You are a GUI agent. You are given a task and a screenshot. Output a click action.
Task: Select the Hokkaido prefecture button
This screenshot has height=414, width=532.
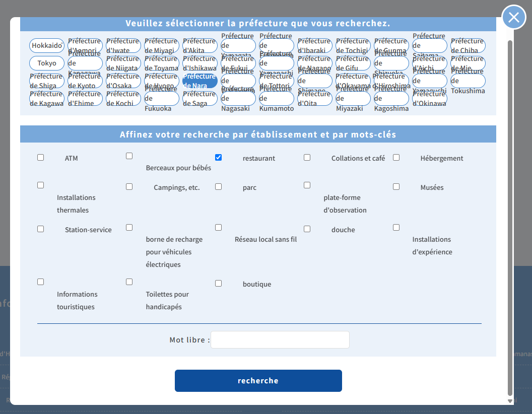(x=47, y=46)
